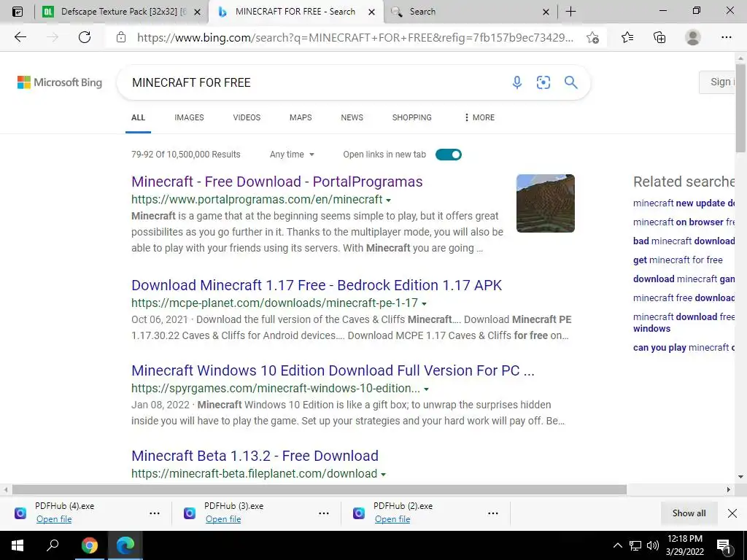Expand the minecraft-beta.fileplanet.com URL dropdown arrow
The image size is (747, 560).
tap(384, 474)
